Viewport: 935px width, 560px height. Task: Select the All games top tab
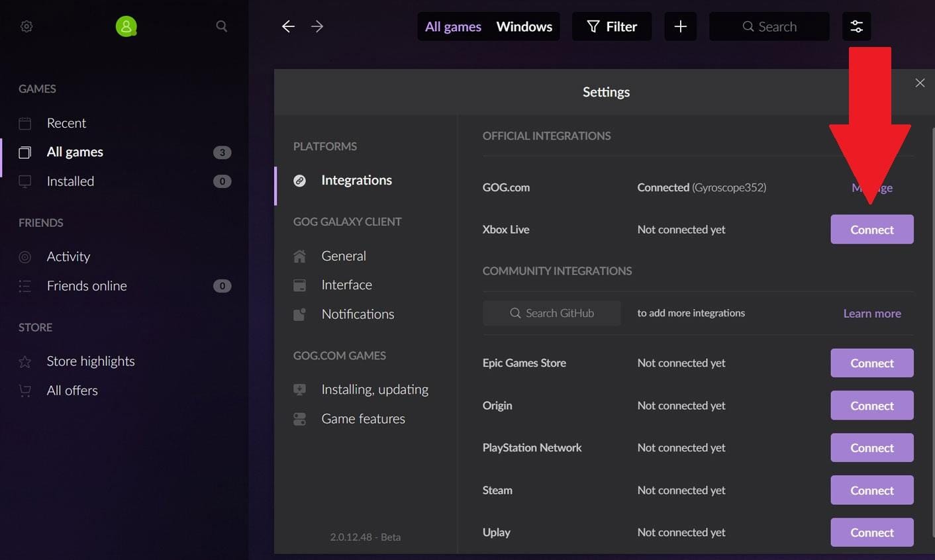(453, 26)
